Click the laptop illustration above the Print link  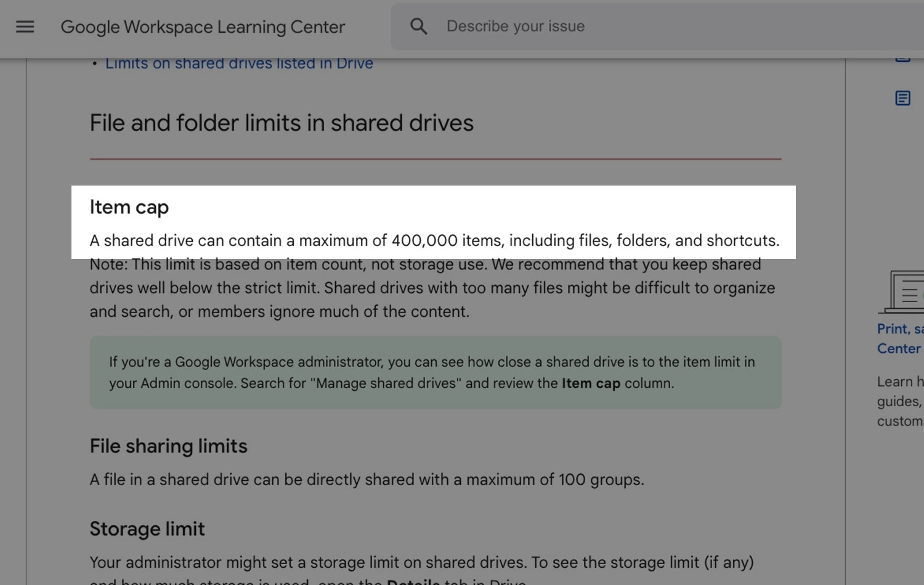pyautogui.click(x=906, y=293)
